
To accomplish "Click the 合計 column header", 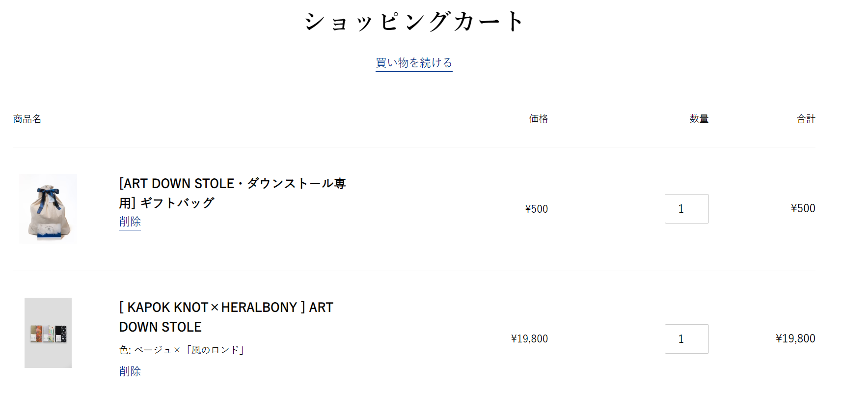I will (x=806, y=119).
